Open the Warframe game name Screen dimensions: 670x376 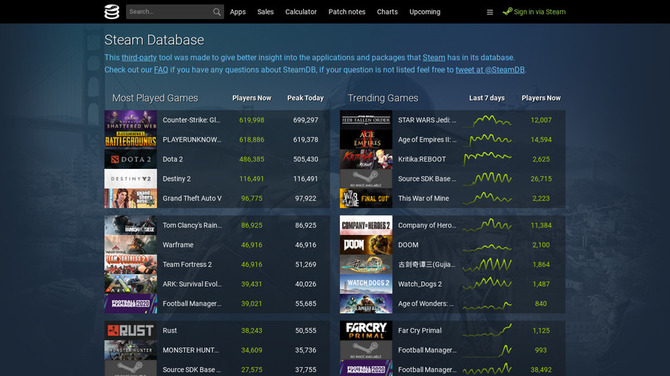tap(178, 245)
